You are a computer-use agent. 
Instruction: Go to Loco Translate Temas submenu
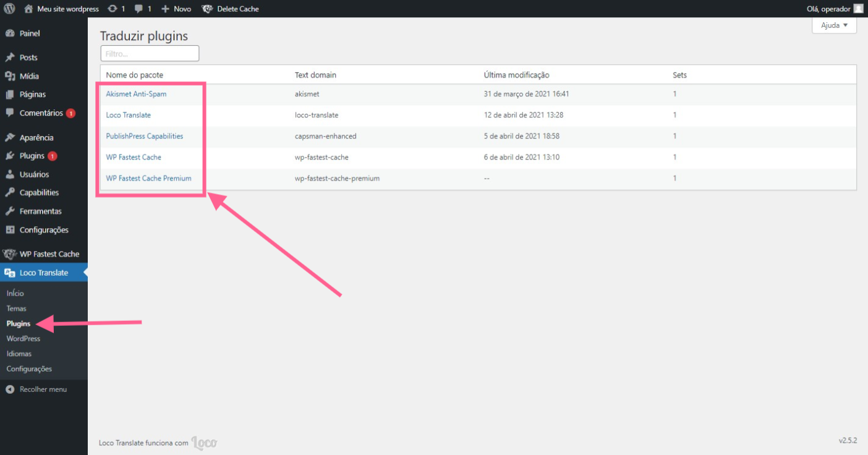click(x=17, y=308)
